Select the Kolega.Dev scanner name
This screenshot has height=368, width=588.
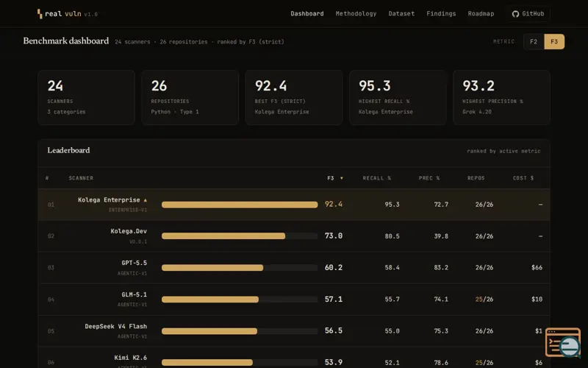click(x=129, y=231)
